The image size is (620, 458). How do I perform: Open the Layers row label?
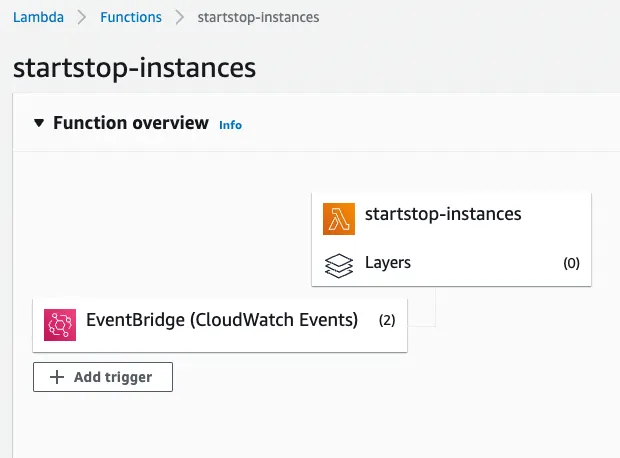tap(388, 263)
